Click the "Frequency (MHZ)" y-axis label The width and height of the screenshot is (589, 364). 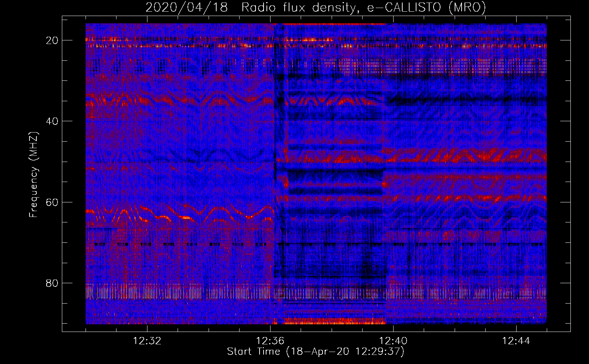click(33, 174)
